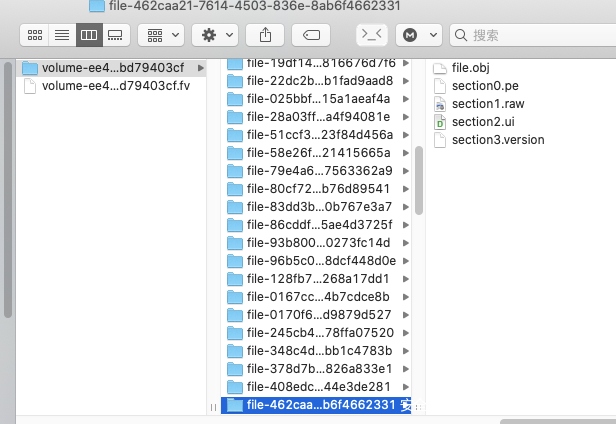616x424 pixels.
Task: Open the file.obj item
Action: coord(470,68)
